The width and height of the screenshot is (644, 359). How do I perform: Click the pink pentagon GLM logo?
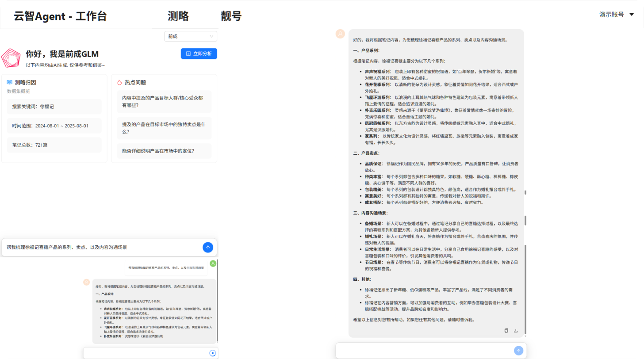tap(11, 58)
